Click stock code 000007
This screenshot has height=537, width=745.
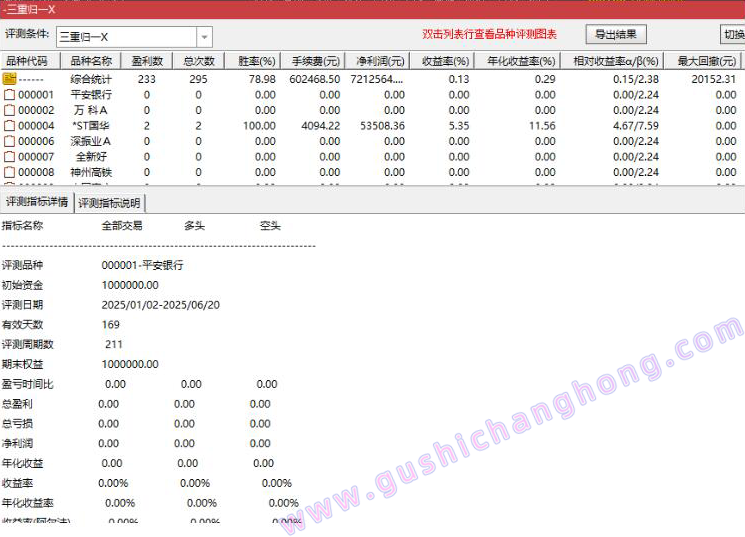pos(36,157)
